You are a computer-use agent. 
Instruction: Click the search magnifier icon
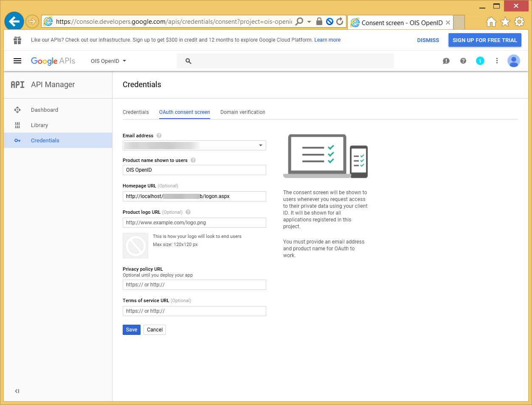tap(189, 61)
